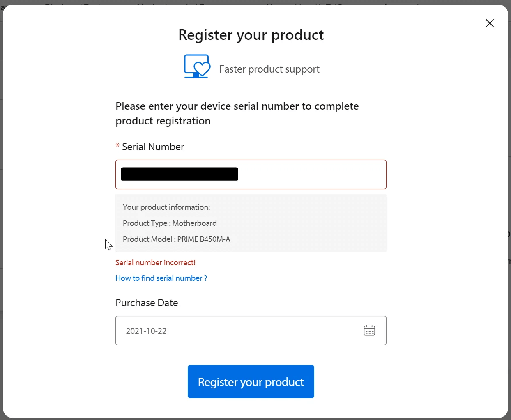
Task: Click the calendar icon in Purchase Date field
Action: 369,330
